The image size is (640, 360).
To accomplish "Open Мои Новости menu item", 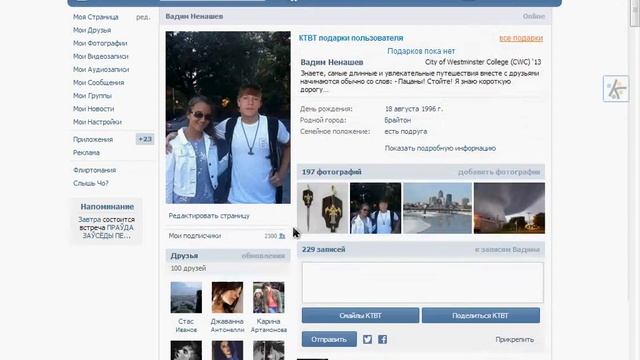I will 93,109.
